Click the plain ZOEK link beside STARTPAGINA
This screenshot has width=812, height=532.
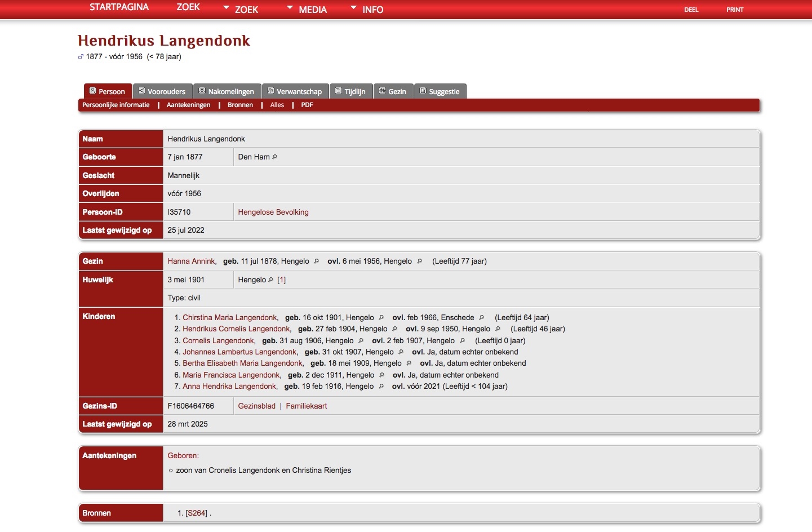coord(188,7)
